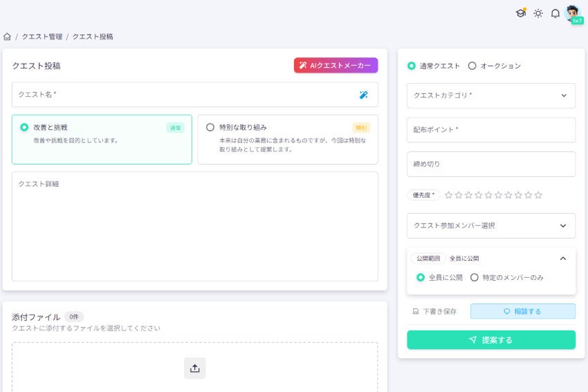Image resolution: width=588 pixels, height=392 pixels.
Task: Choose the 特別な取り組み quest type
Action: 288,140
